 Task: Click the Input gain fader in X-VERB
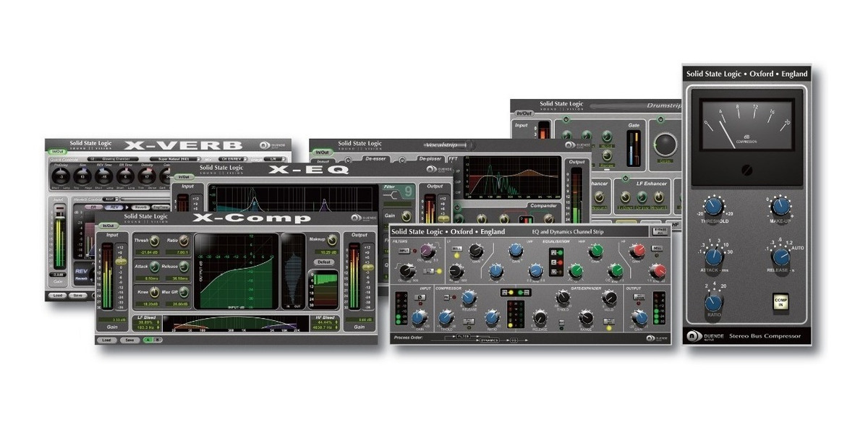[x=59, y=218]
